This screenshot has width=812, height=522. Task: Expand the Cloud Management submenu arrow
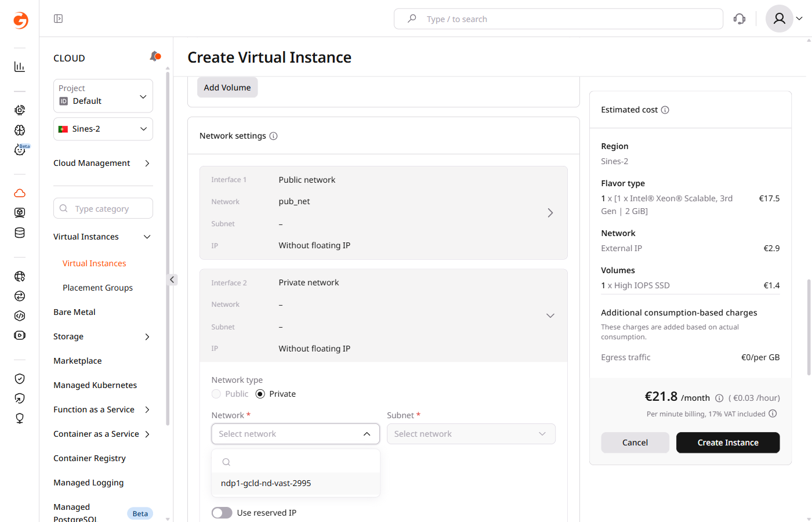[147, 163]
